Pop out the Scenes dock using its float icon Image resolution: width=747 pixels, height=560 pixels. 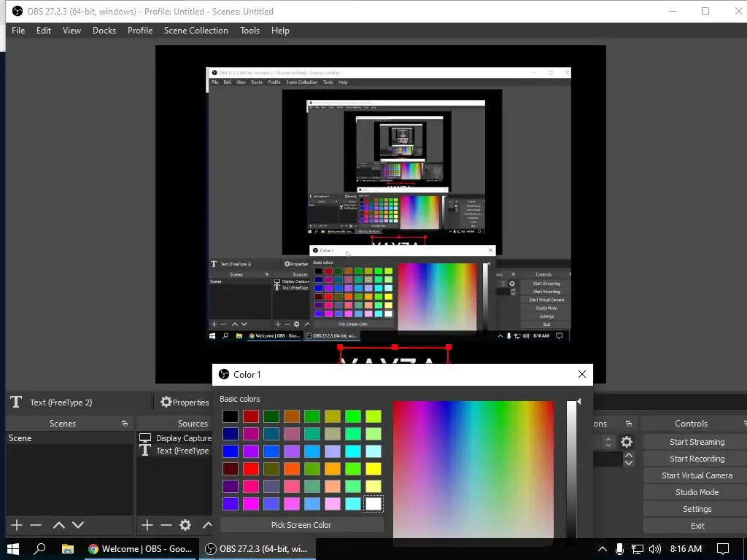pyautogui.click(x=124, y=424)
